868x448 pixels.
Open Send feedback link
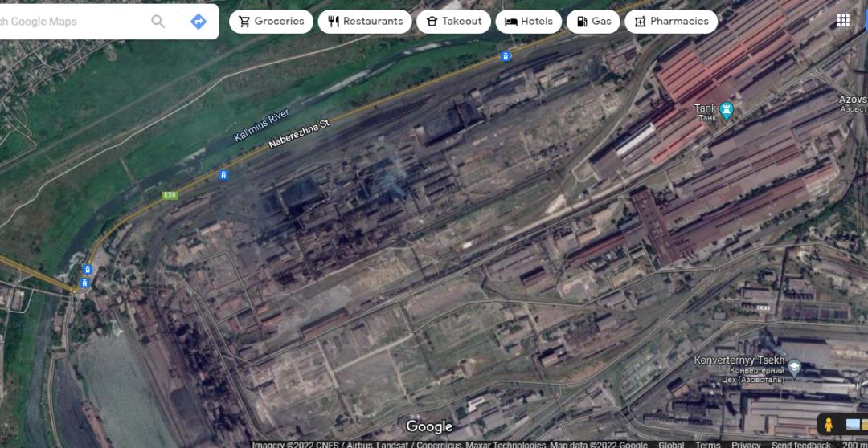tap(801, 444)
